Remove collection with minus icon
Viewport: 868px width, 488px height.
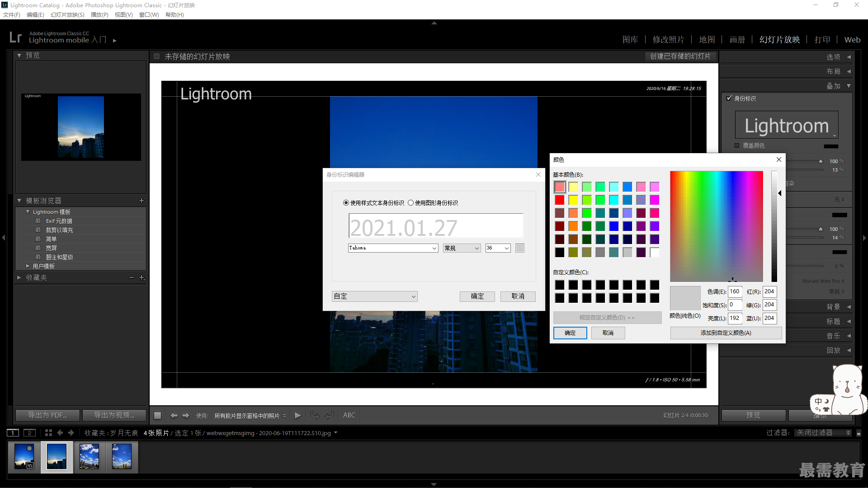[132, 277]
